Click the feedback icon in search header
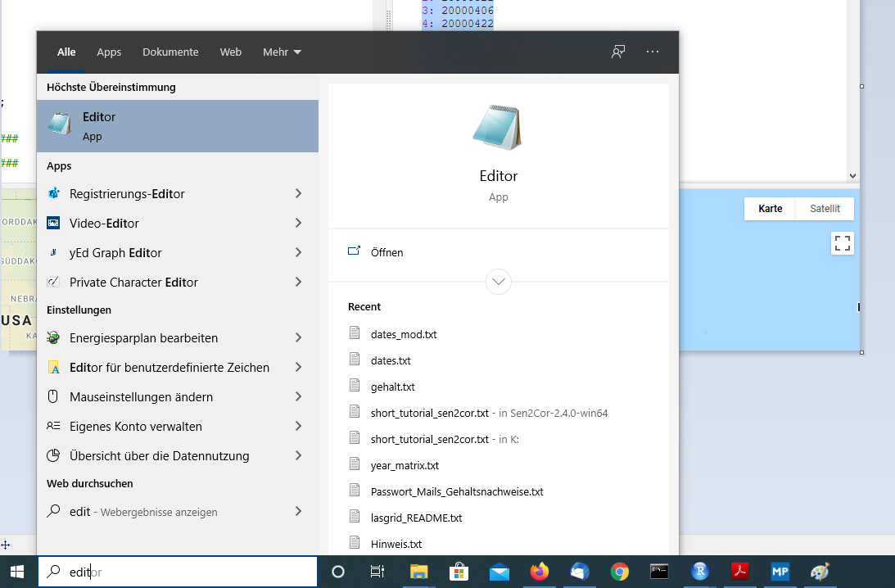This screenshot has height=588, width=895. (618, 52)
